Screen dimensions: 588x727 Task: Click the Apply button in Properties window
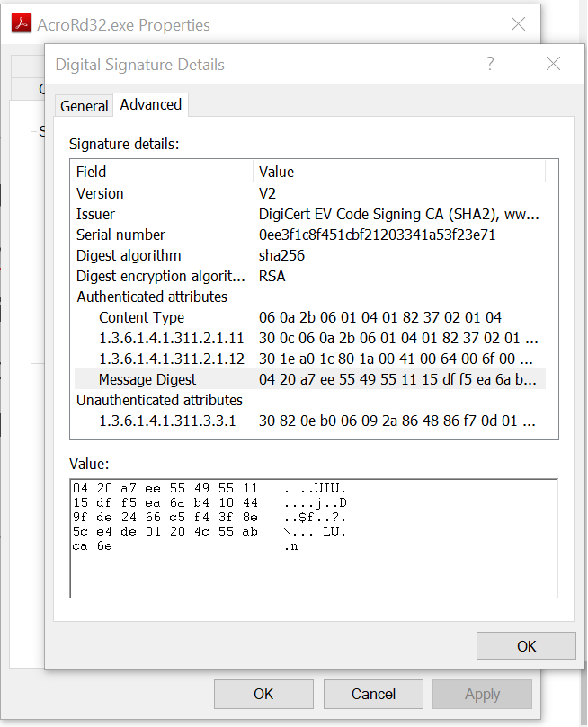[482, 694]
